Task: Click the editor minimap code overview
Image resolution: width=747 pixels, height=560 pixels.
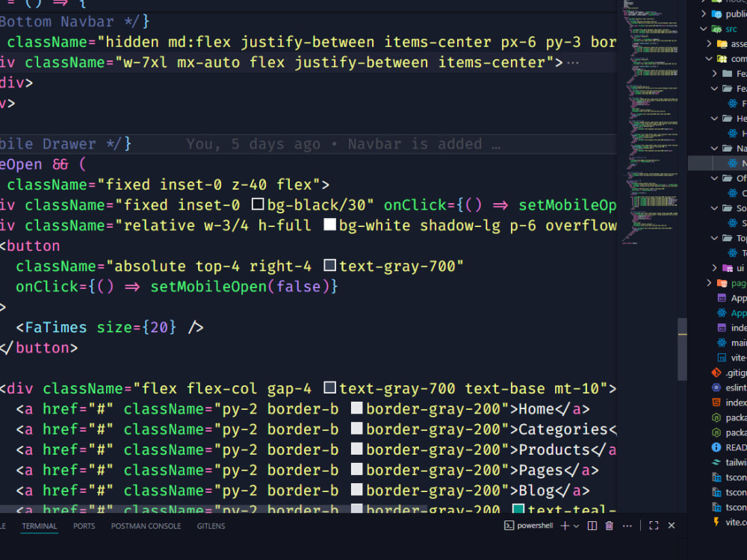Action: [650, 122]
